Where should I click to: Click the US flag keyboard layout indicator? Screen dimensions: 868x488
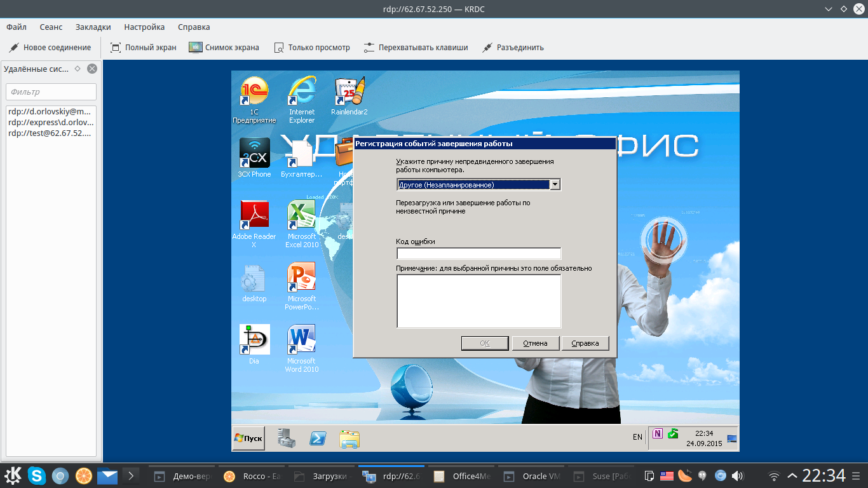[x=667, y=475]
